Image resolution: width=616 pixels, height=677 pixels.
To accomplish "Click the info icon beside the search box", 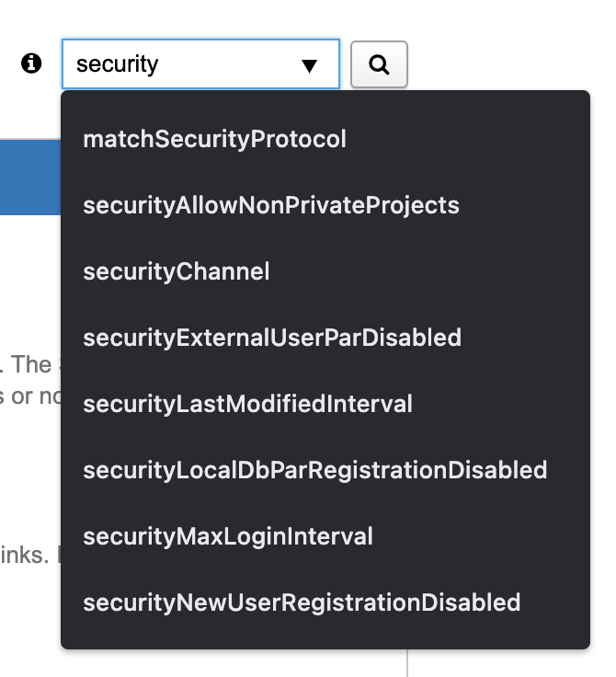I will (32, 63).
